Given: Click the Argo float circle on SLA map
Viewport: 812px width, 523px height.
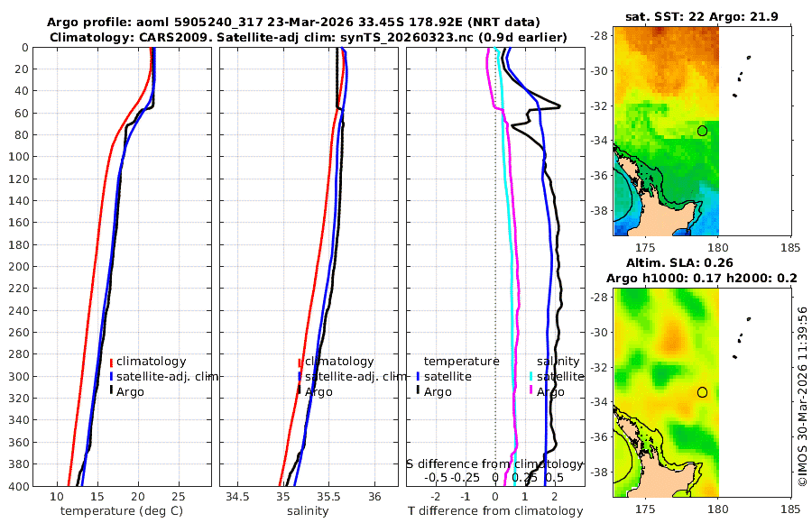Looking at the screenshot, I should [702, 392].
